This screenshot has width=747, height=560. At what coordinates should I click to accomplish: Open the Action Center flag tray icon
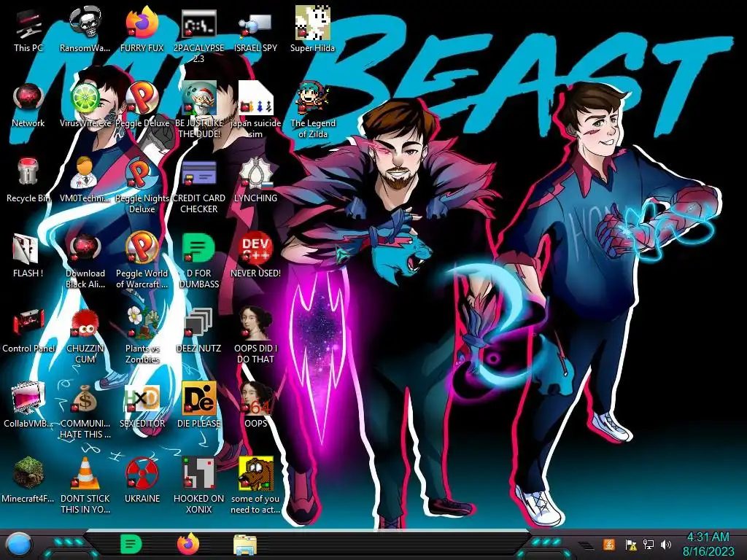[631, 544]
